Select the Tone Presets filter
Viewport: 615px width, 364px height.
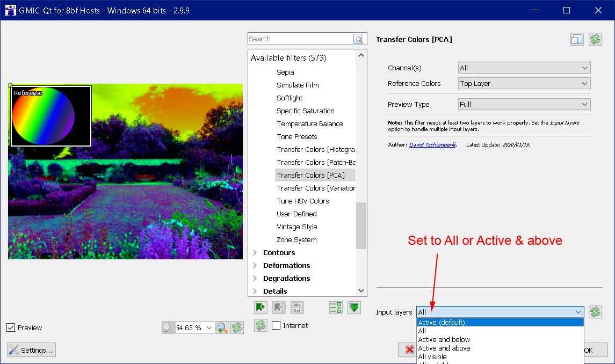tap(297, 137)
